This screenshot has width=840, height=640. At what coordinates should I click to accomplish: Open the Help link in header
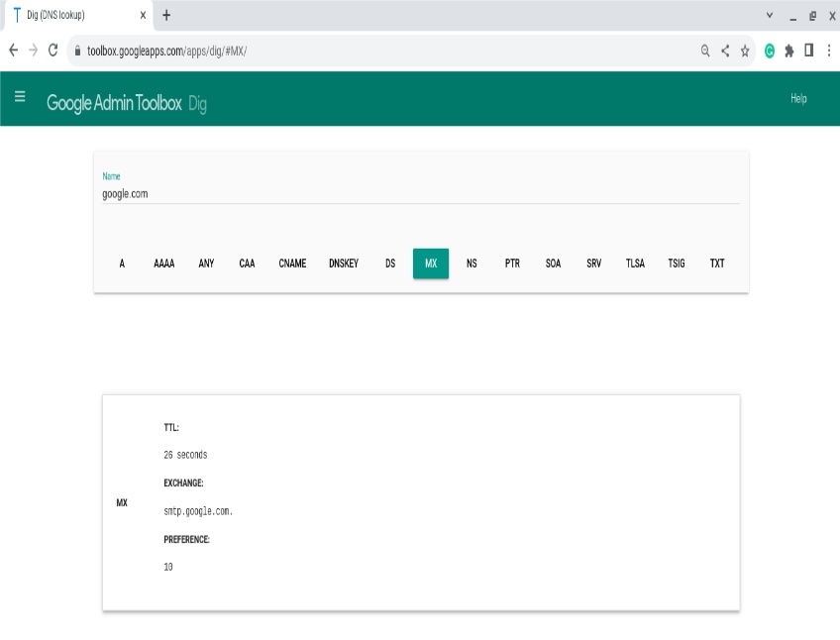click(798, 98)
